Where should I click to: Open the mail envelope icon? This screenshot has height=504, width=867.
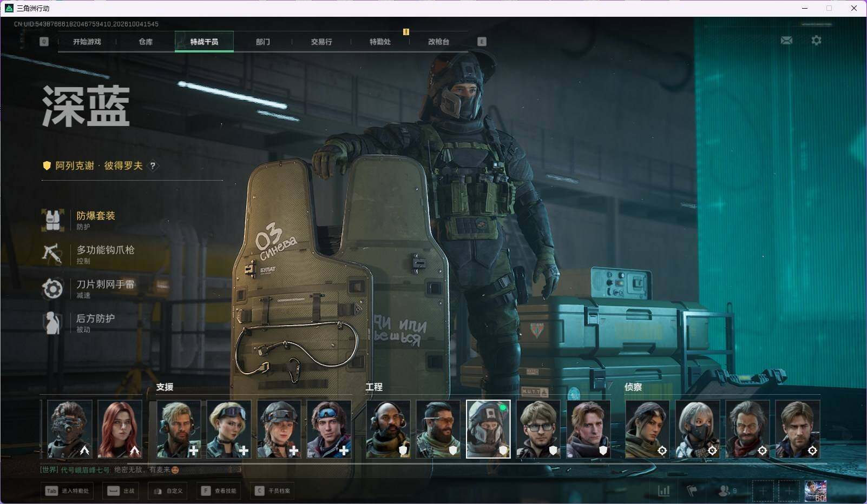tap(786, 41)
